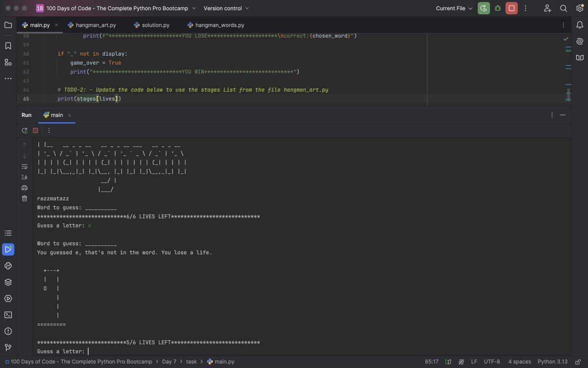Open the AI Assistant tool window

[580, 41]
